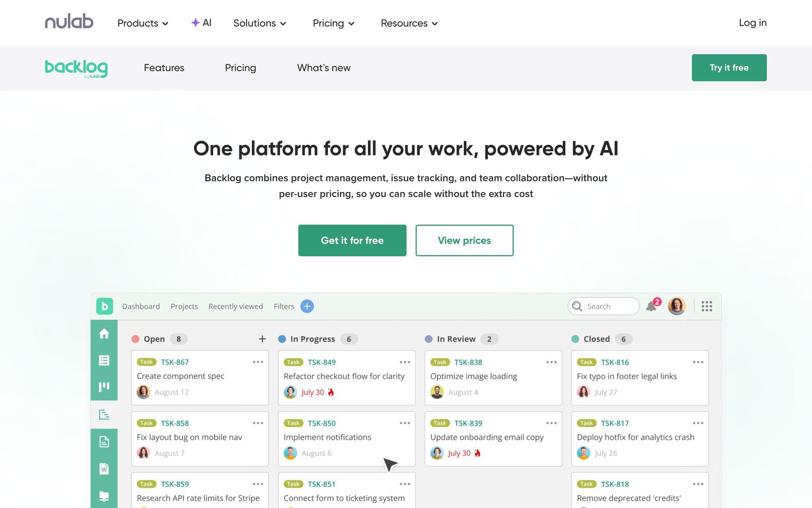Open options menu for TSK-838 card
The image size is (812, 508).
(x=551, y=362)
